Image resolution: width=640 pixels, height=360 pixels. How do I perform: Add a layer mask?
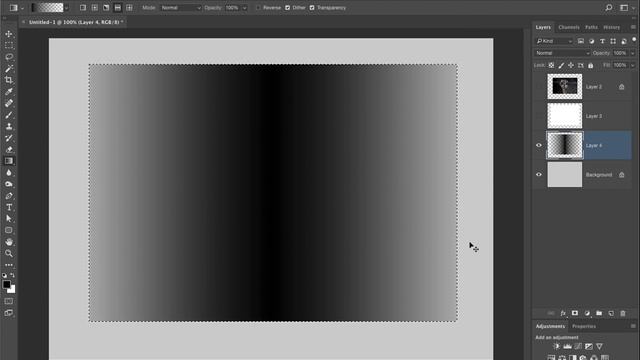[575, 313]
